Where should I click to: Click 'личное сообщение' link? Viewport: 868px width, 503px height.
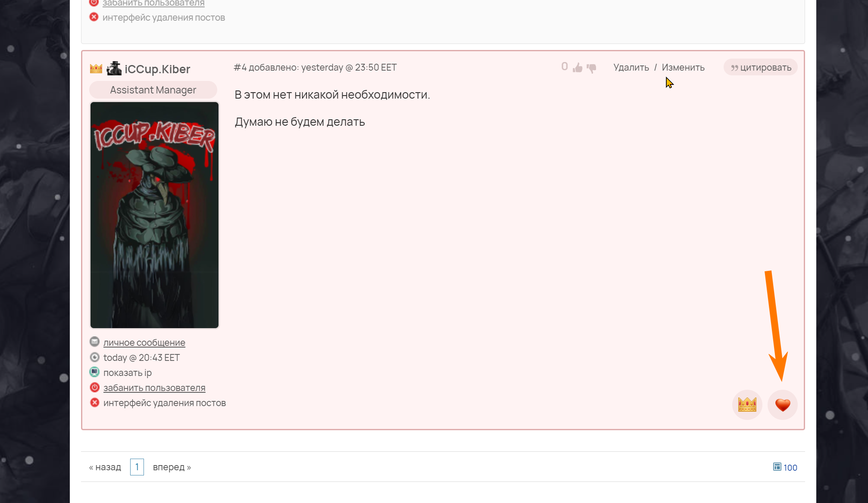[144, 343]
